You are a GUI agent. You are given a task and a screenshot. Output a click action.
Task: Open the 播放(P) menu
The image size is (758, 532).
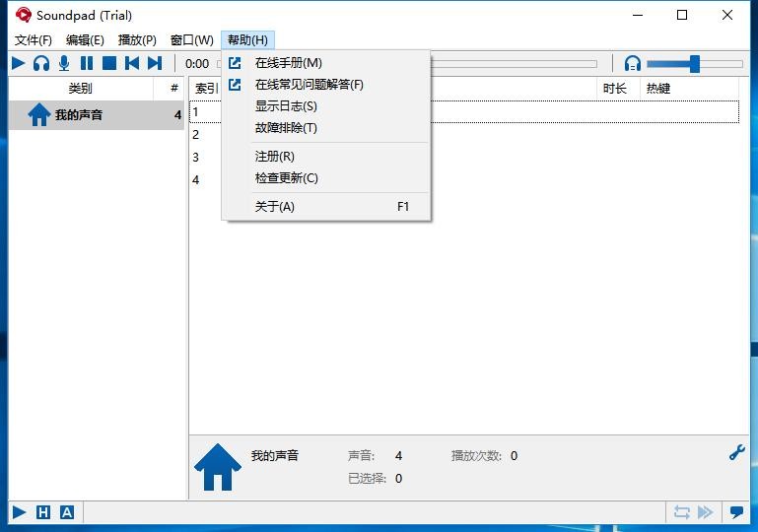pos(137,40)
